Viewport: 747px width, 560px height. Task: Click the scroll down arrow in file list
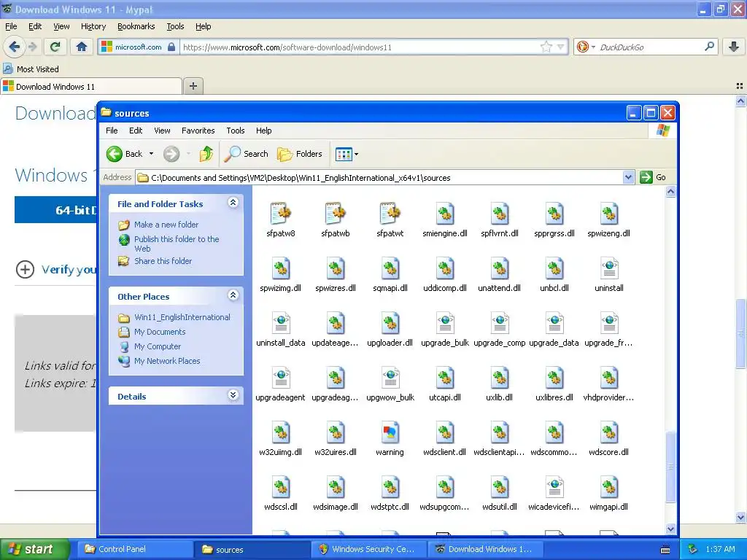[x=670, y=529]
